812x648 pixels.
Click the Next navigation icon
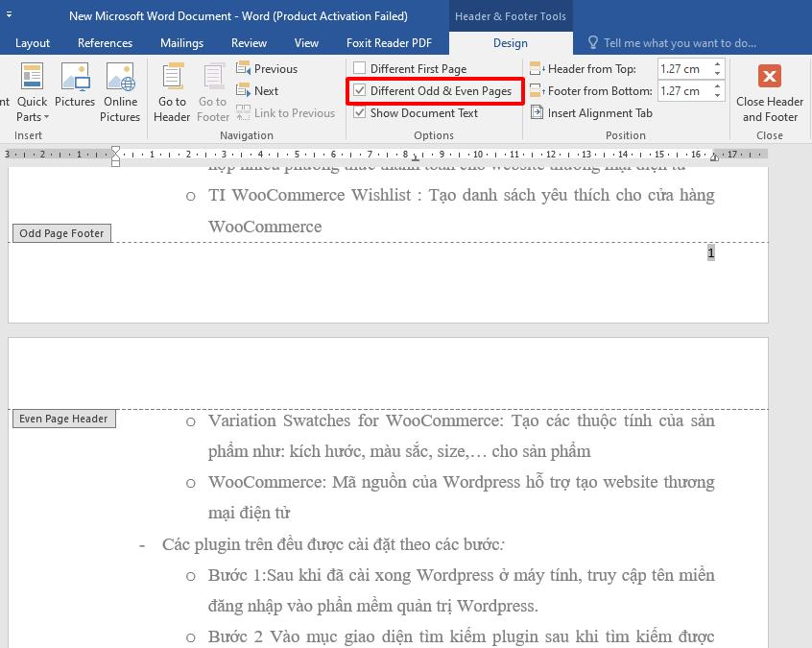241,90
